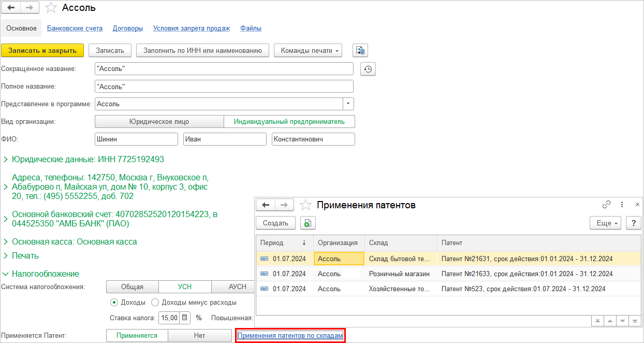The image size is (644, 343).
Task: Open the icon button after Команды печати
Action: (360, 50)
